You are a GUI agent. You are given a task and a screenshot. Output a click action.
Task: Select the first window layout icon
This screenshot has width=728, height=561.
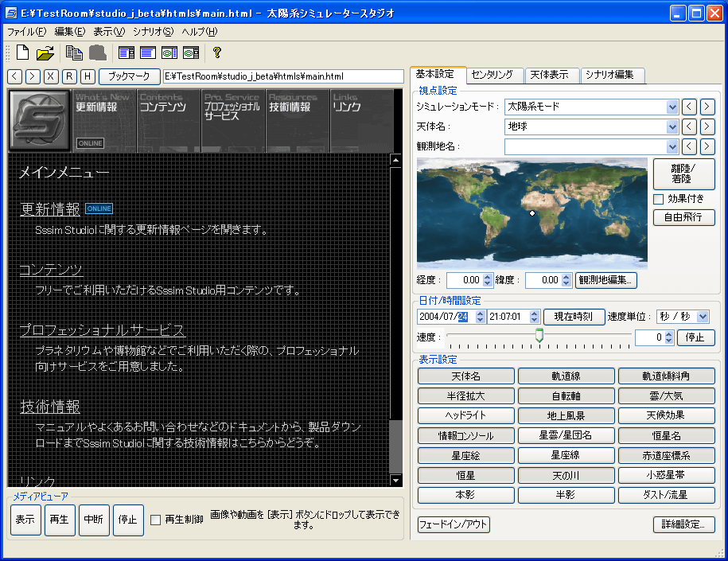point(127,53)
